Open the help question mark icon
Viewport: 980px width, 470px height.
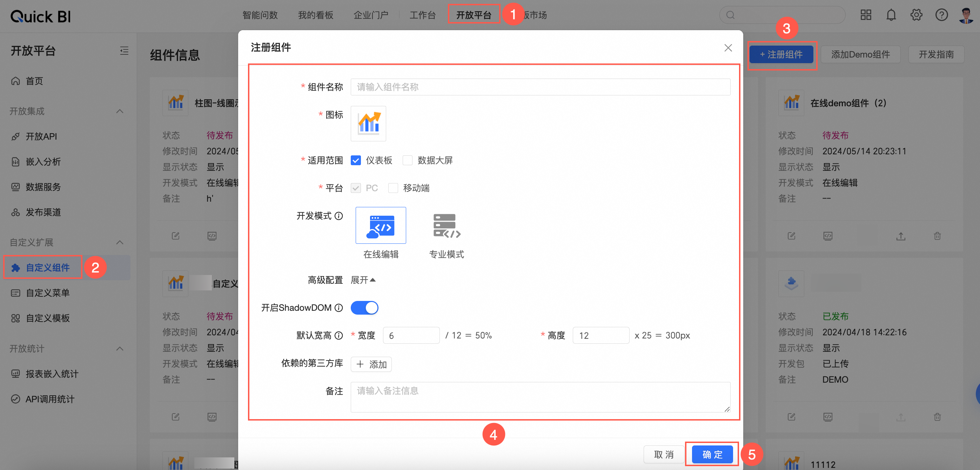click(x=941, y=15)
